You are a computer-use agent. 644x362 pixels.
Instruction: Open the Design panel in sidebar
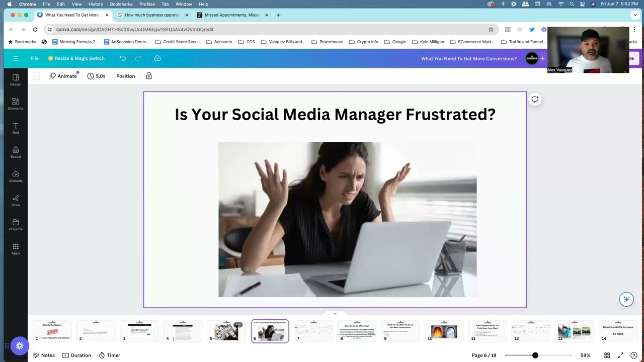pyautogui.click(x=16, y=80)
